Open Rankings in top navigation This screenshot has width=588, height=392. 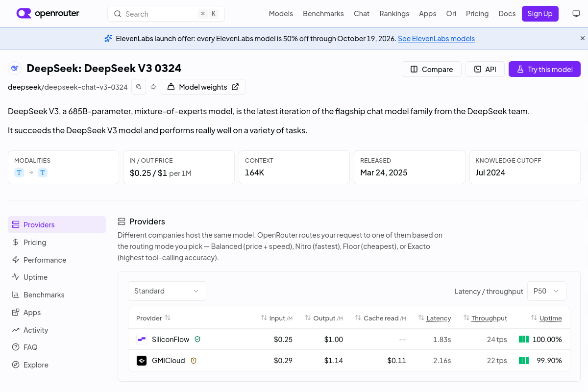click(394, 14)
